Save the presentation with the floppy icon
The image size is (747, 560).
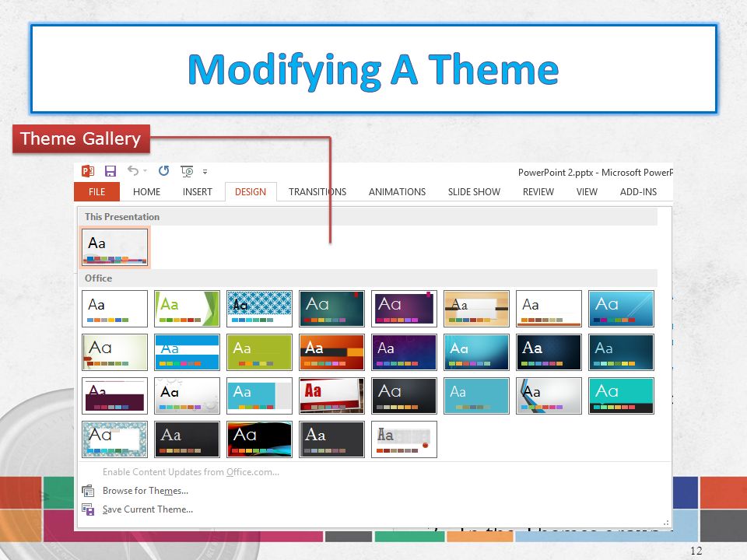(110, 171)
